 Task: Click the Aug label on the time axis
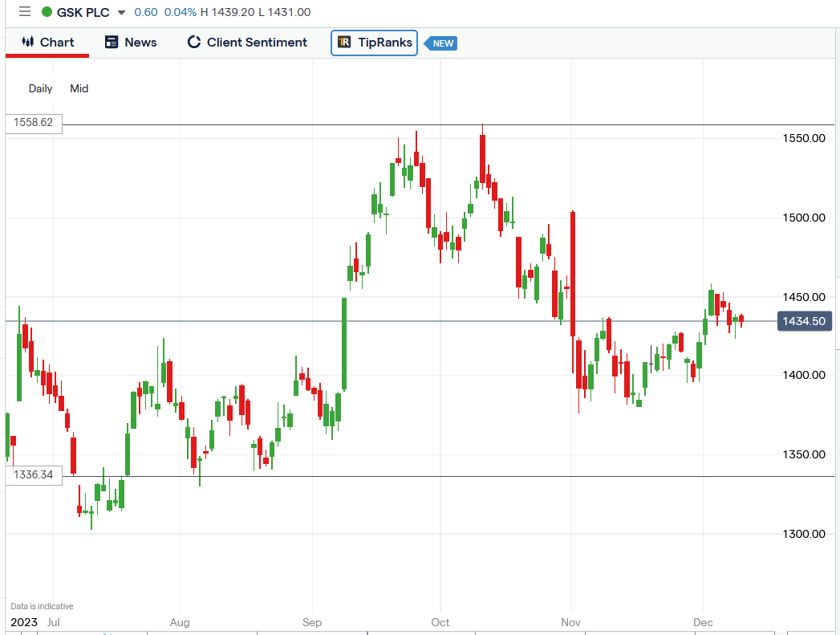pyautogui.click(x=180, y=622)
